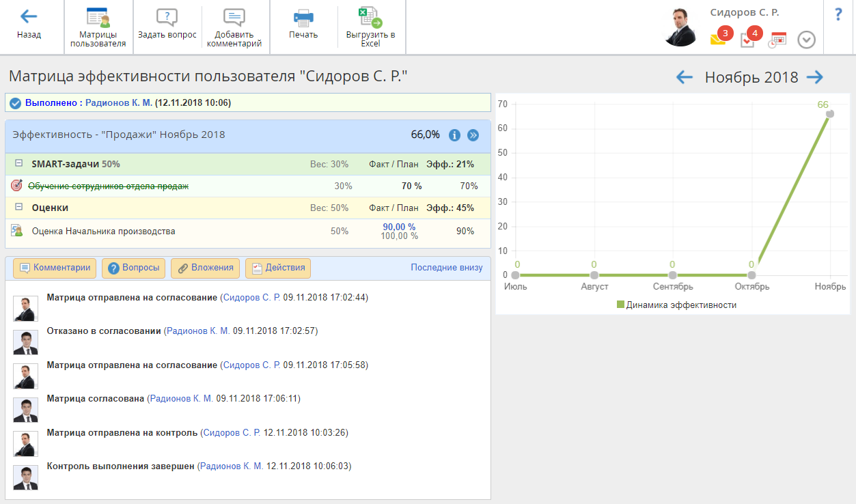Click the November data point on chart
The image size is (856, 504).
(x=829, y=114)
